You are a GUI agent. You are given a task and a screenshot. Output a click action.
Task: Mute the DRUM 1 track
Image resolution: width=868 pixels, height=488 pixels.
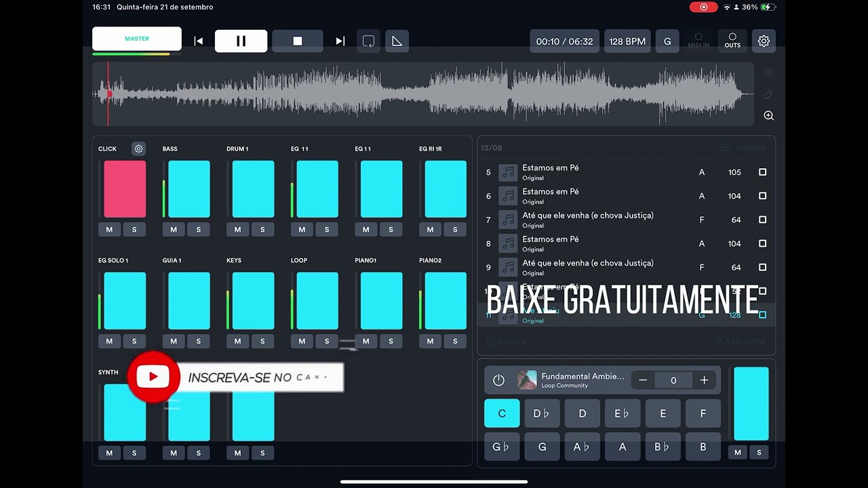point(237,230)
